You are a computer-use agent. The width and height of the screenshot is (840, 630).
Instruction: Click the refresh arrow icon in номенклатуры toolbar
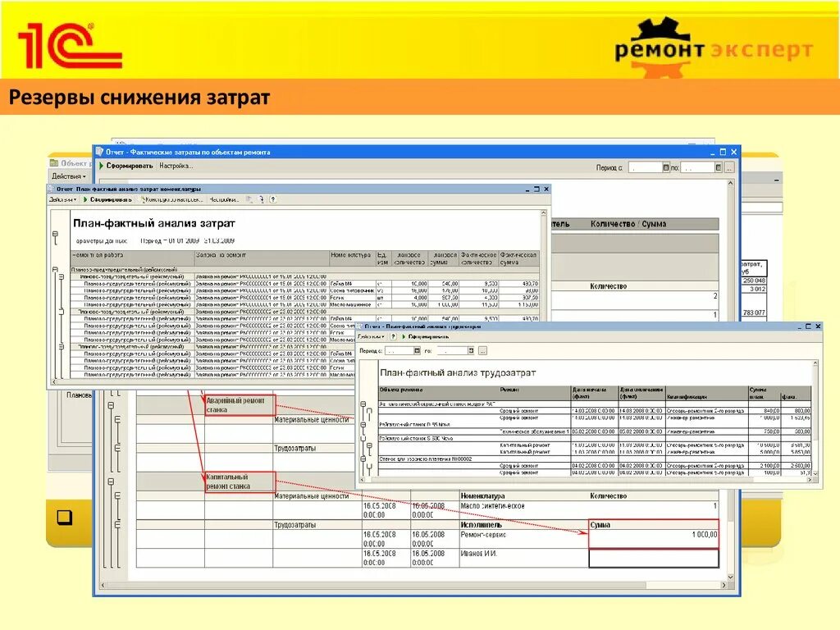pos(262,199)
